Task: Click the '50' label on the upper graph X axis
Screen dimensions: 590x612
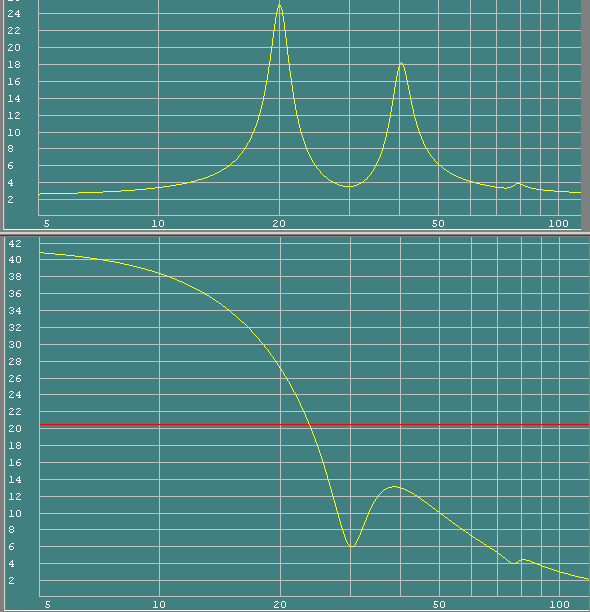Action: click(438, 224)
